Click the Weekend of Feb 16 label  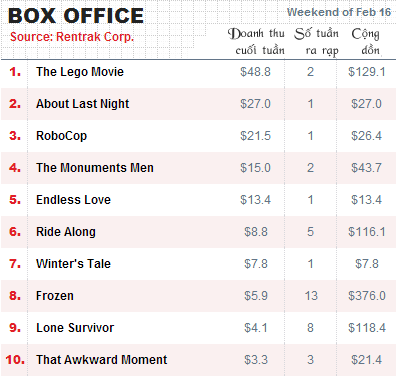click(339, 12)
